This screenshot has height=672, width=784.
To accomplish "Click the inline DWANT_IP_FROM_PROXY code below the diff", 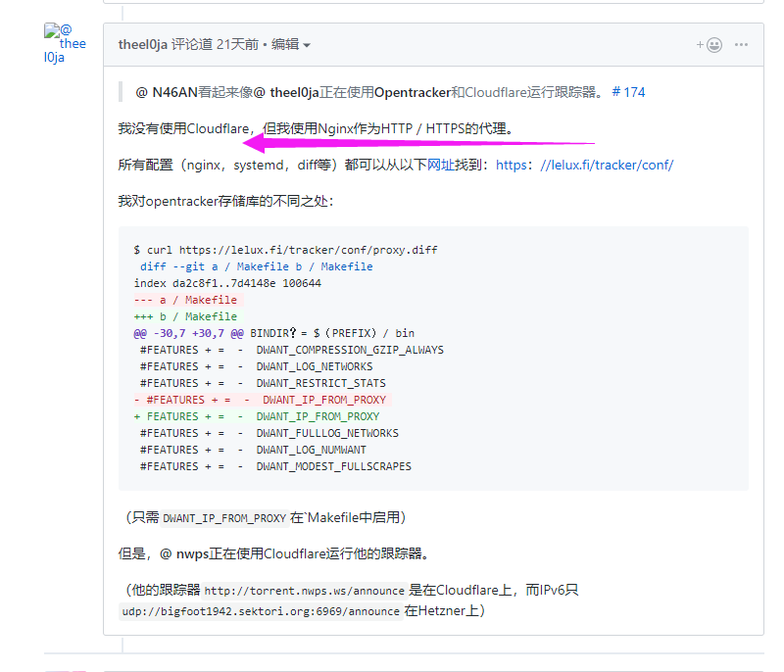I will pos(224,517).
